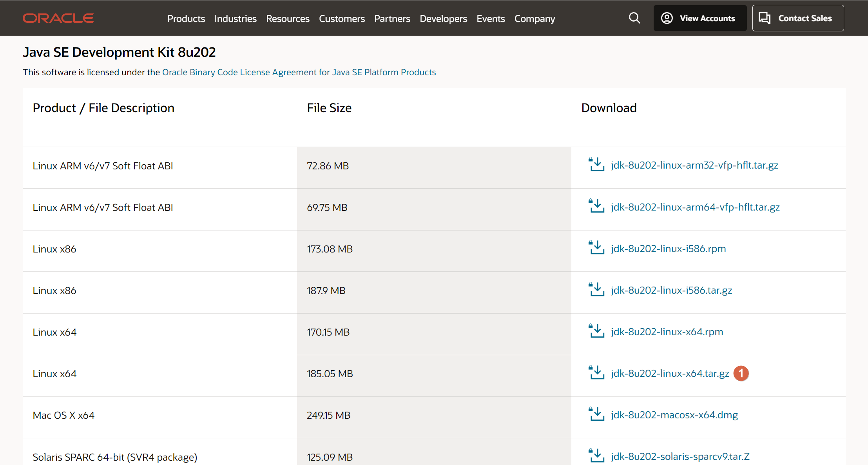Click download icon for arm32-vfp-hflt tarball

click(x=596, y=165)
